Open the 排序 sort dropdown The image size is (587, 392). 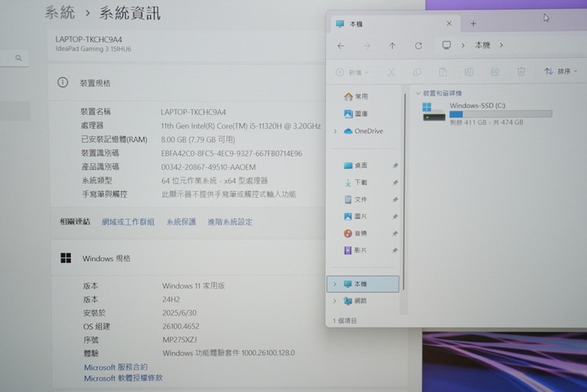point(561,71)
